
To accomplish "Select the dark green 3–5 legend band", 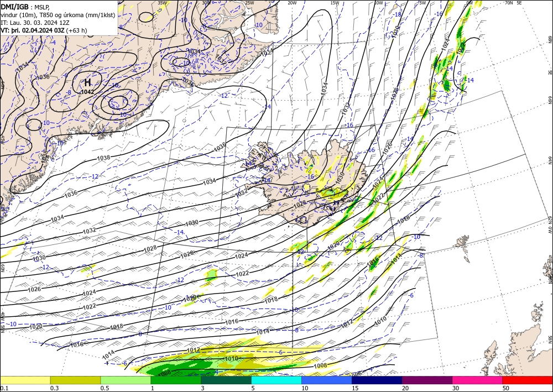I will point(226,380).
